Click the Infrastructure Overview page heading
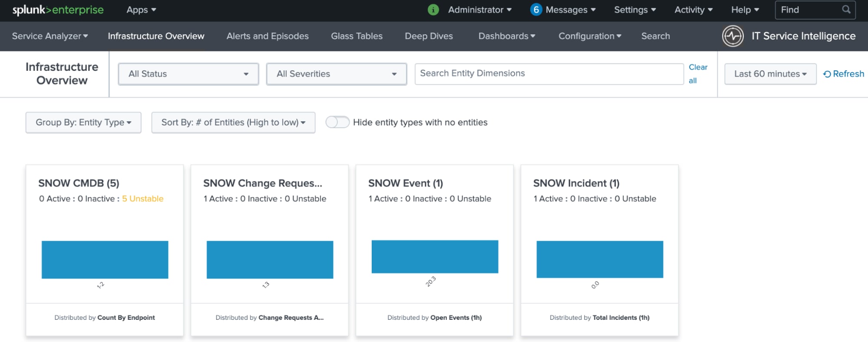 tap(62, 73)
